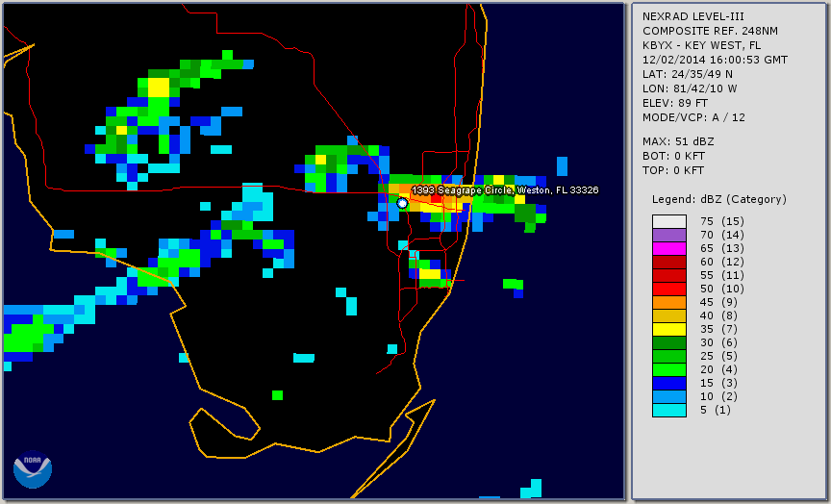Select the Legend: dBZ (Category) heading
Image resolution: width=831 pixels, height=504 pixels.
pyautogui.click(x=719, y=199)
